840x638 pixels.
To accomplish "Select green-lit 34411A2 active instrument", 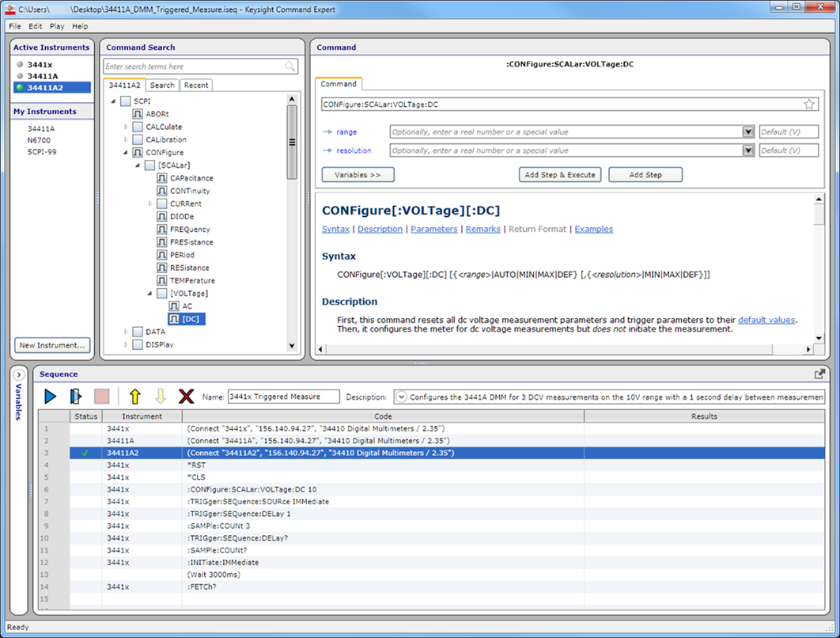I will (x=52, y=87).
